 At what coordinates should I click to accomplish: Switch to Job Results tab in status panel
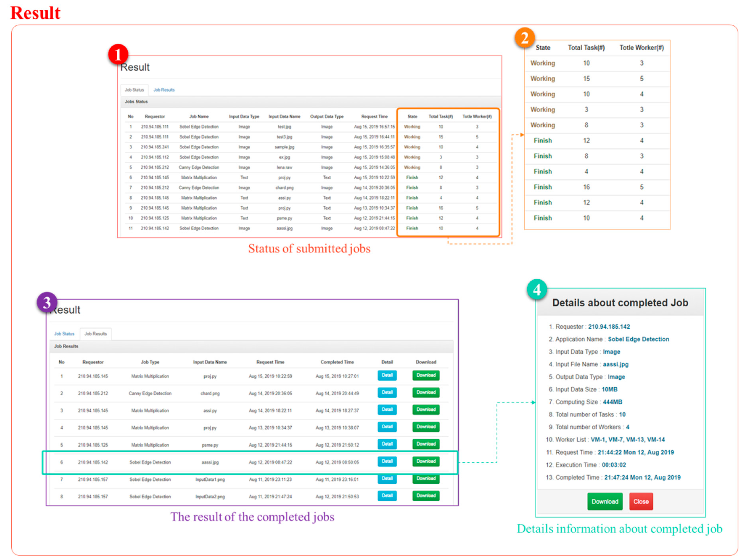164,90
